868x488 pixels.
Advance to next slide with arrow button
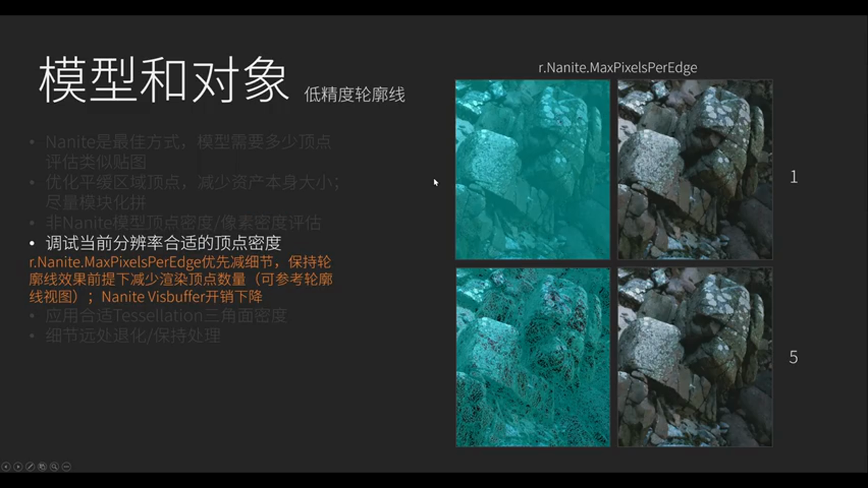click(18, 466)
